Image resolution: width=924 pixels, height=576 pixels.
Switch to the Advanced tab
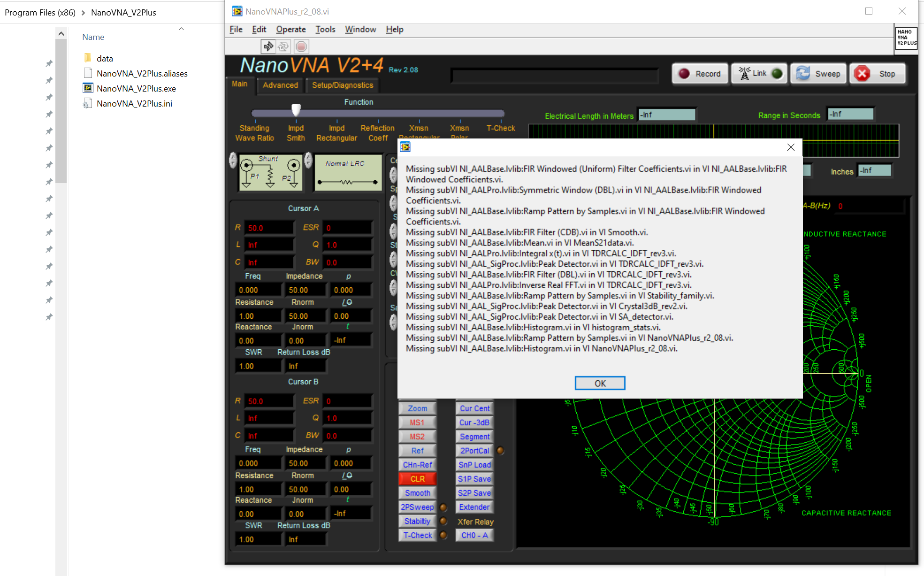[x=280, y=85]
